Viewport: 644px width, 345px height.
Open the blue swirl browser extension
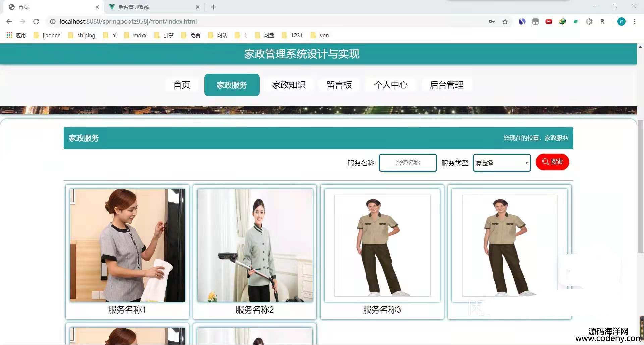522,22
